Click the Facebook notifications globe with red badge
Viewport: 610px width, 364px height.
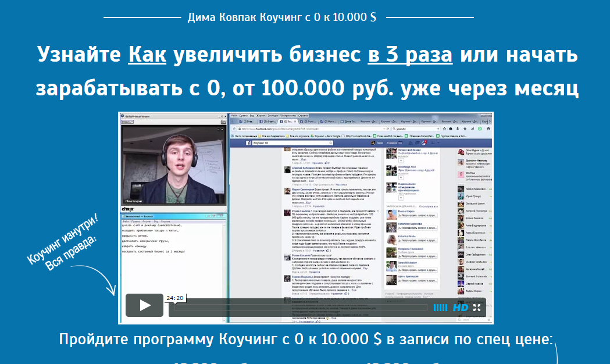pyautogui.click(x=423, y=142)
